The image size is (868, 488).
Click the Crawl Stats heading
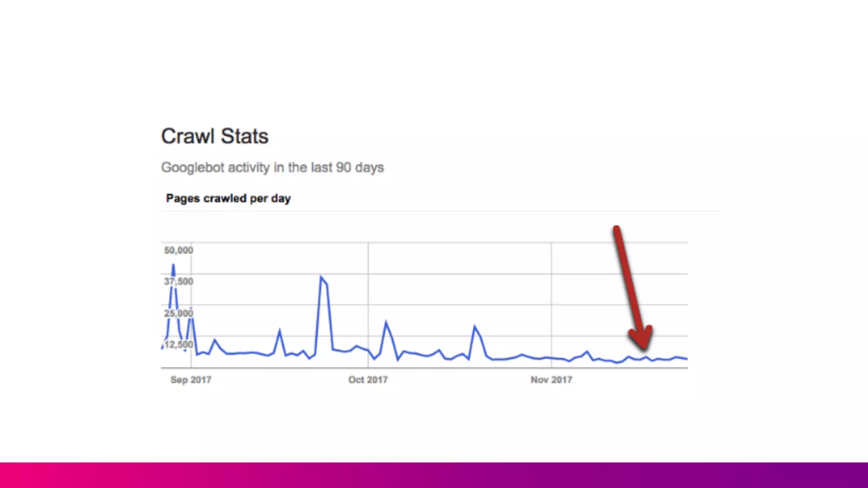coord(214,136)
